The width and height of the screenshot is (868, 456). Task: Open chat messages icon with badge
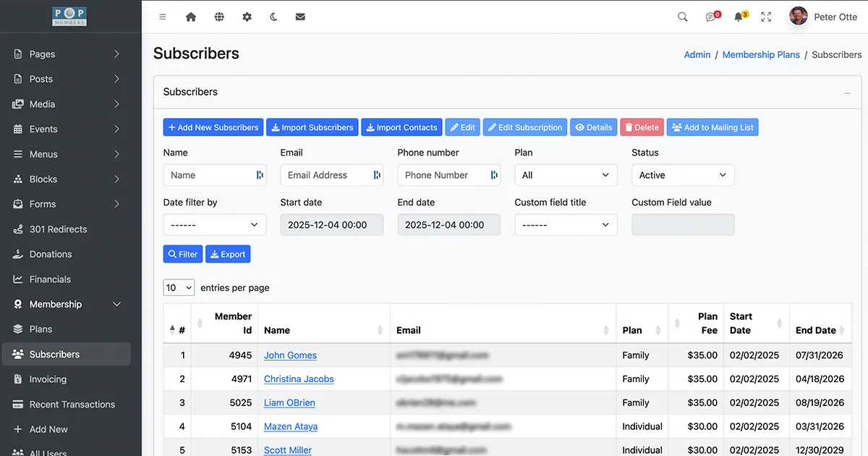[x=712, y=17]
